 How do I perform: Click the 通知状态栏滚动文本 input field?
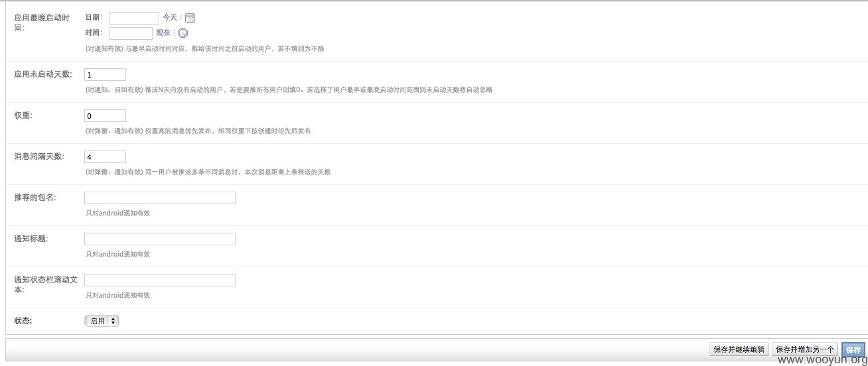(x=160, y=280)
